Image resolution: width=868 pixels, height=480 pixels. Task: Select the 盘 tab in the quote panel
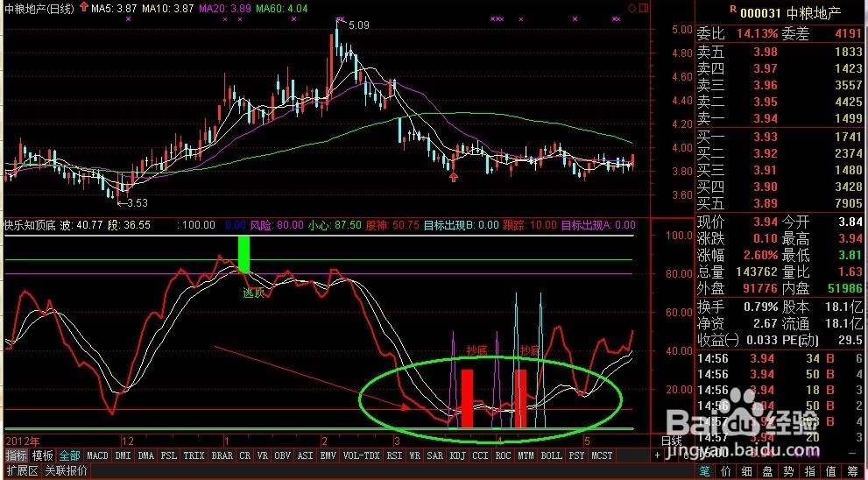click(768, 472)
